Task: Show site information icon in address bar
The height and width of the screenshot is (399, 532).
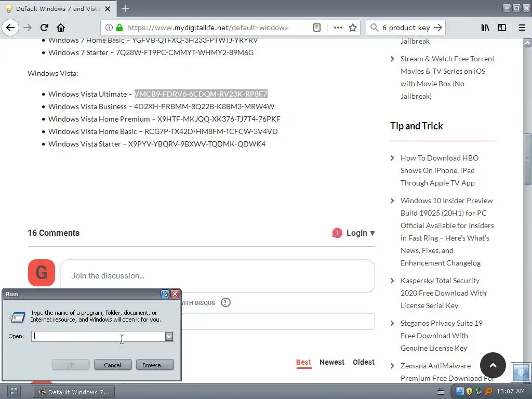Action: (109, 28)
